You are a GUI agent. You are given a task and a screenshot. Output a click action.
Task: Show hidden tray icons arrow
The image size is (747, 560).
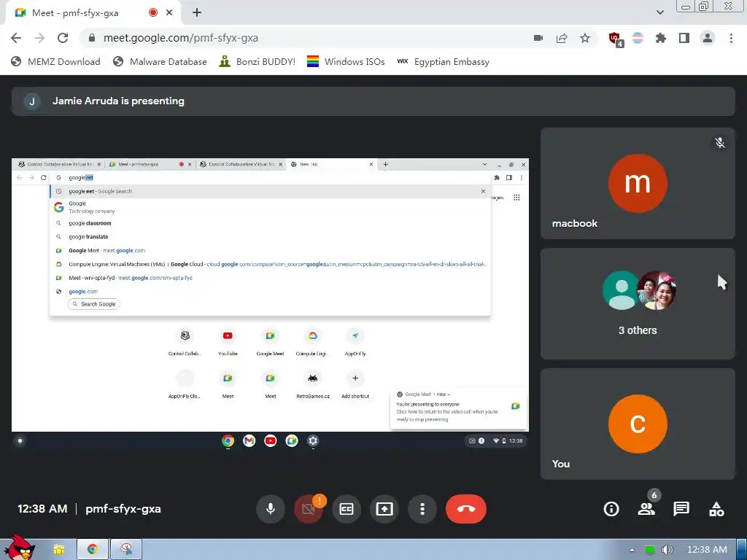(632, 550)
